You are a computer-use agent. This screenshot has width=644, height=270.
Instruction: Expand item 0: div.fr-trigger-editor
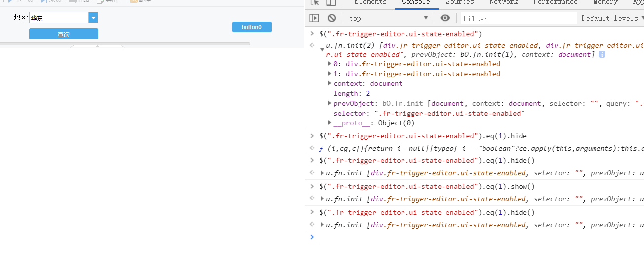tap(329, 64)
